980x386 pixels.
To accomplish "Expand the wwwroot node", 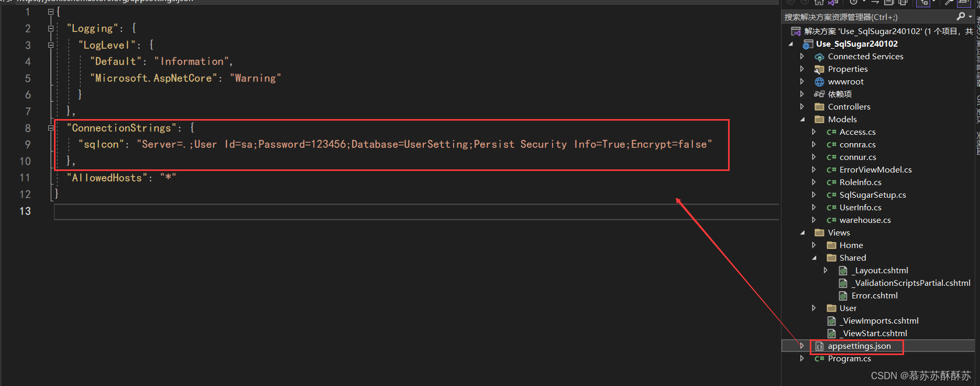I will (x=802, y=81).
